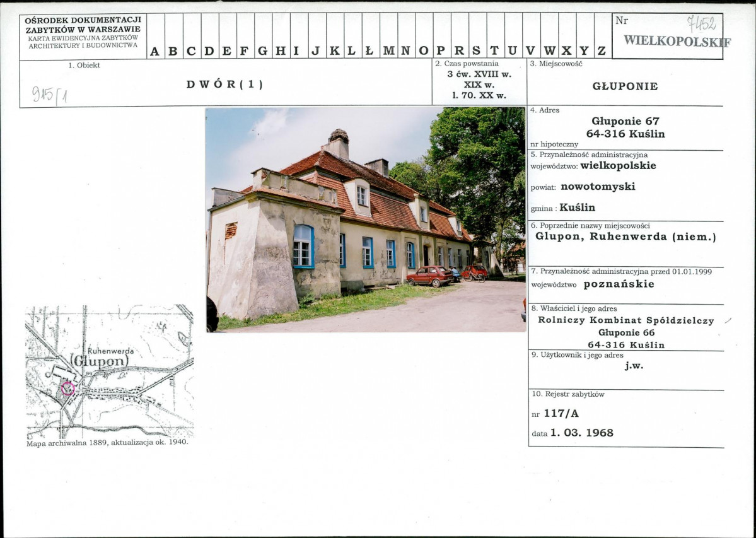Image resolution: width=756 pixels, height=538 pixels.
Task: Click the '10. Rejestr zabytków' label
Action: 568,394
